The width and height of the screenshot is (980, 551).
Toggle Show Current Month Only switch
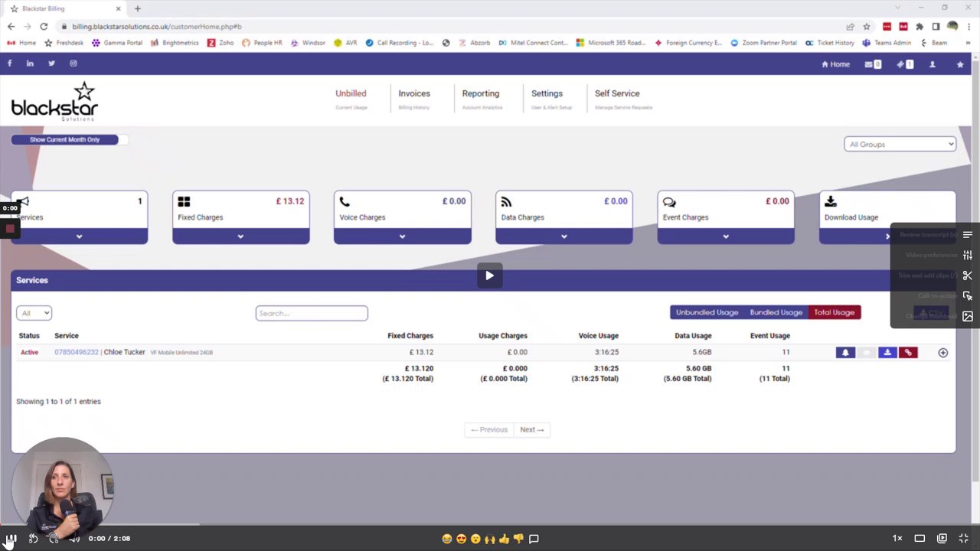[x=70, y=139]
